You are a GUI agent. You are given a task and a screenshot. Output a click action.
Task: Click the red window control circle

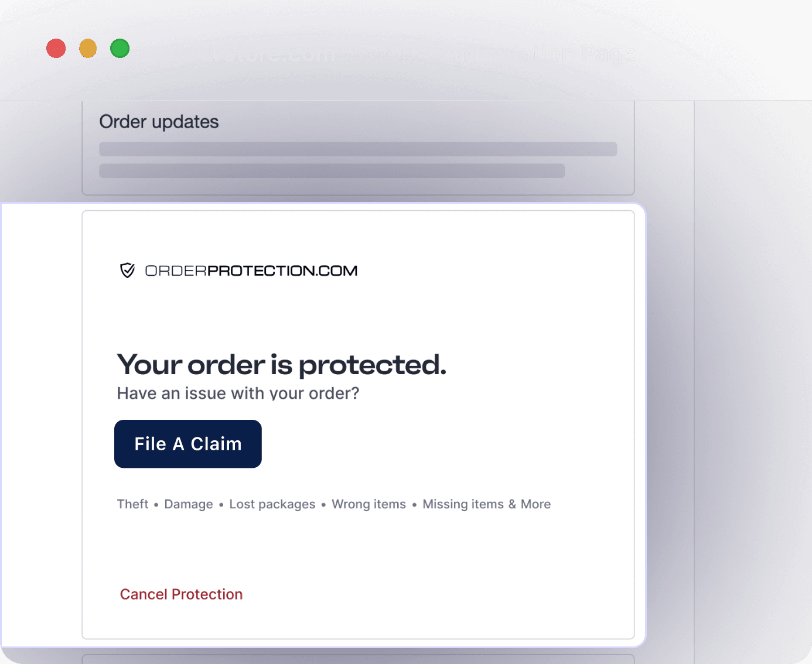point(56,48)
